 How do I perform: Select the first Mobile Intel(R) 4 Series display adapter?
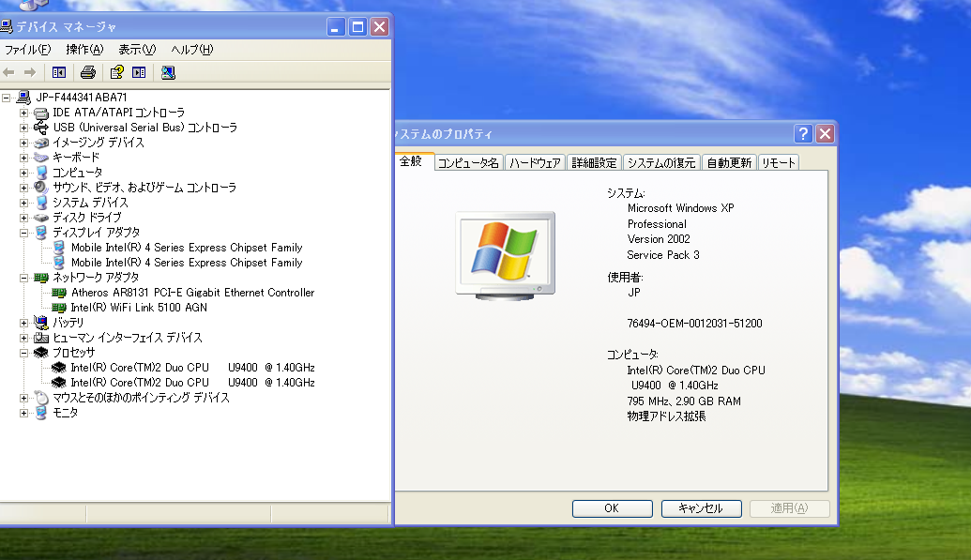[187, 248]
